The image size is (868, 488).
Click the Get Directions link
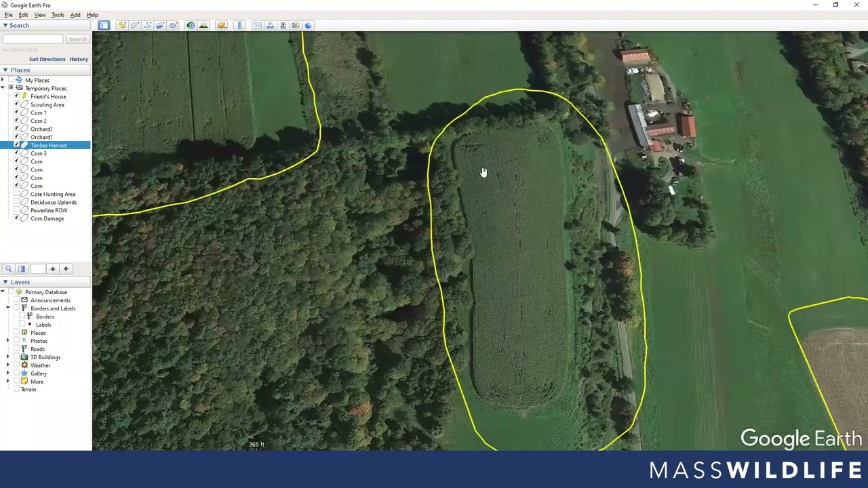pos(47,59)
